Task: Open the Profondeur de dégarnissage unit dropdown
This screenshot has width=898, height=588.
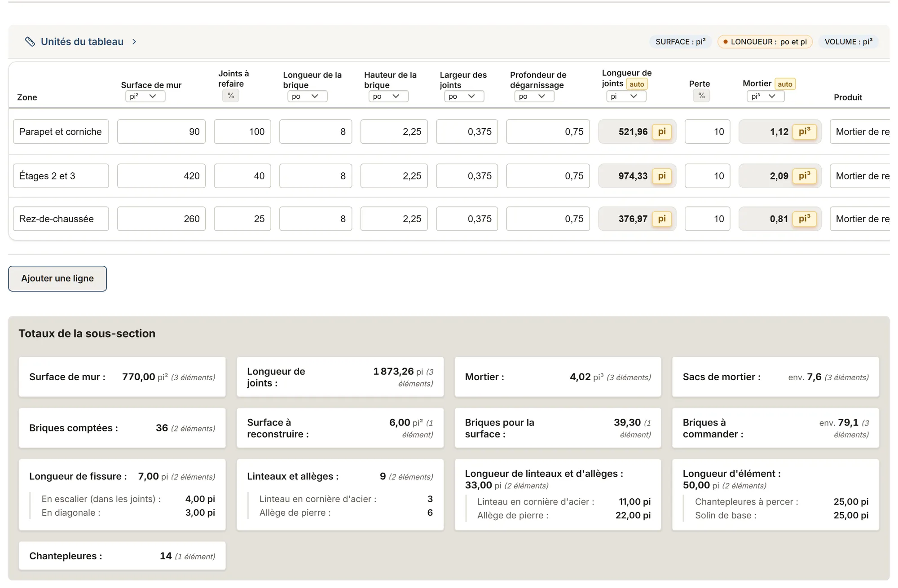Action: click(534, 96)
